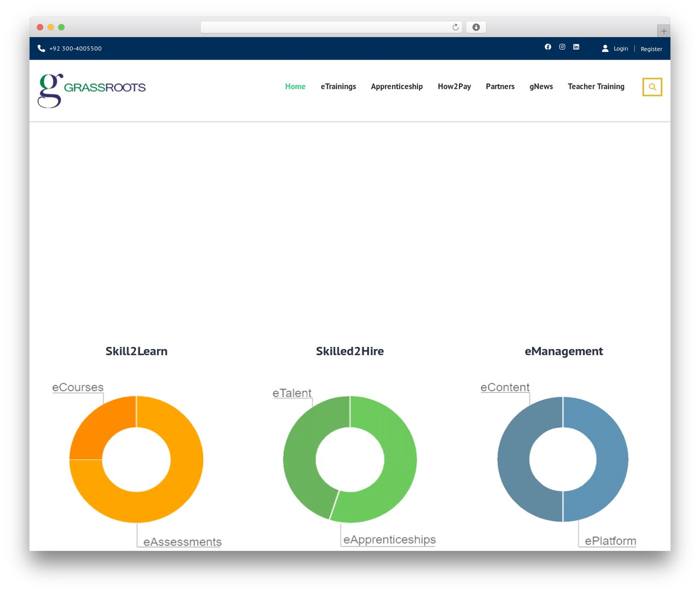The image size is (700, 593).
Task: Open a new tab with plus button
Action: 663,31
